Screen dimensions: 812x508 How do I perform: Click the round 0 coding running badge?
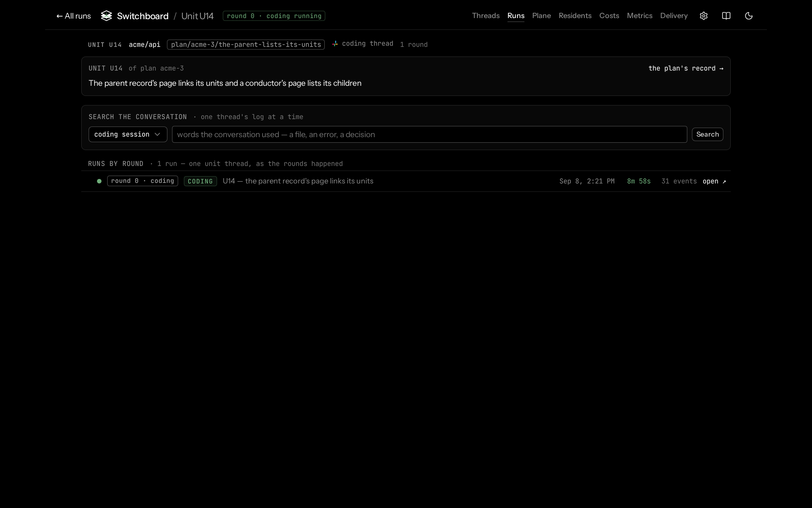tap(274, 16)
